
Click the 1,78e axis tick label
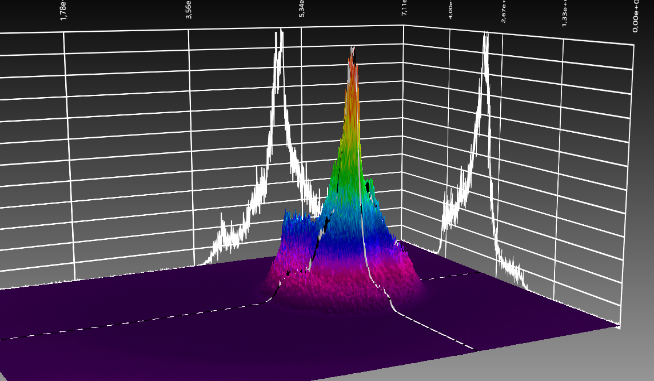tap(63, 10)
